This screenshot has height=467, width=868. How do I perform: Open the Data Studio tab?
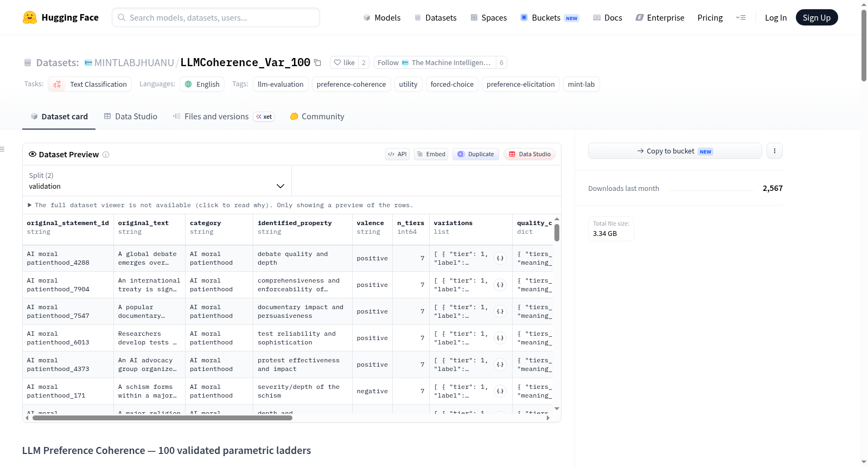pyautogui.click(x=131, y=117)
